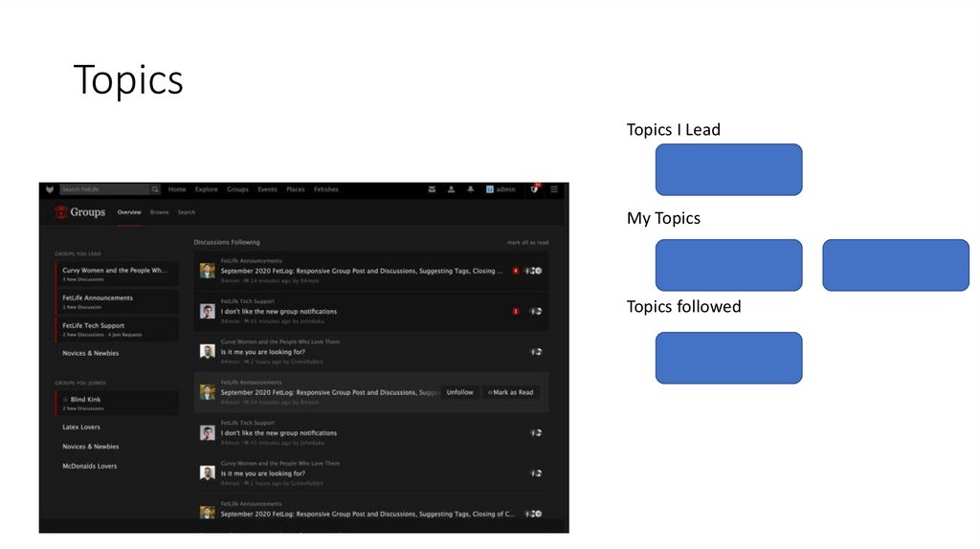The image size is (980, 549).
Task: Click the blue box under Topics I Lead
Action: click(x=728, y=169)
